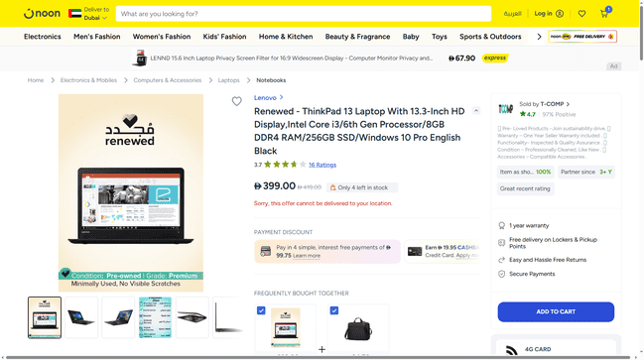Screen dimensions: 644x360
Task: Open the Baby category menu
Action: point(411,37)
